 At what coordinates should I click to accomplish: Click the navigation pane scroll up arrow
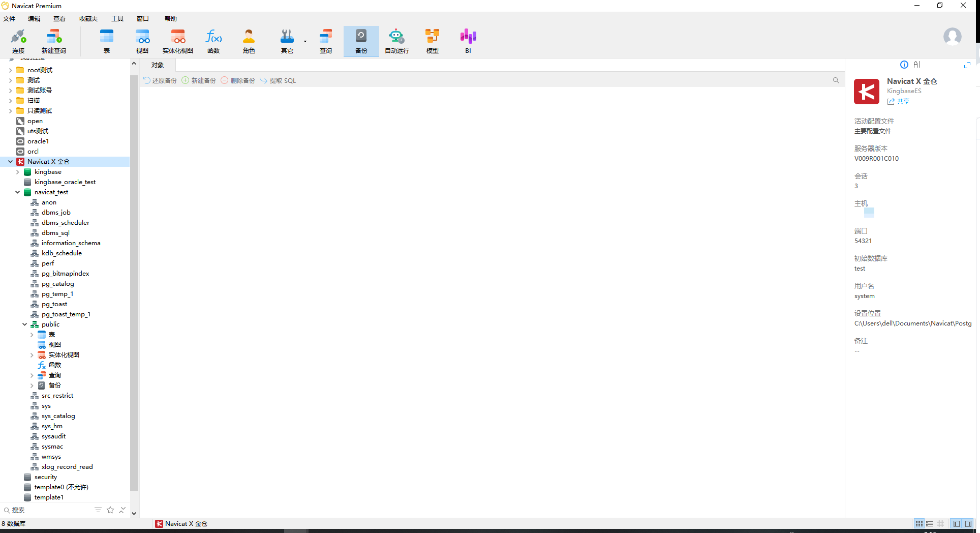point(134,64)
